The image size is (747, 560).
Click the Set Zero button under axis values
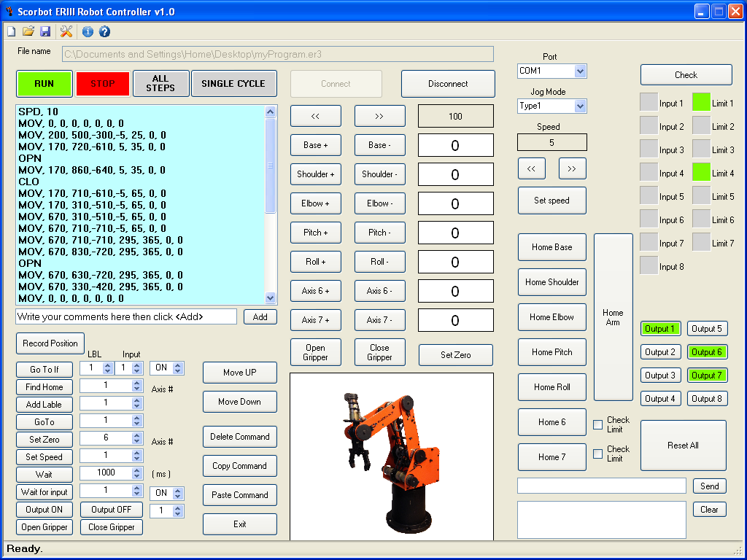(456, 355)
